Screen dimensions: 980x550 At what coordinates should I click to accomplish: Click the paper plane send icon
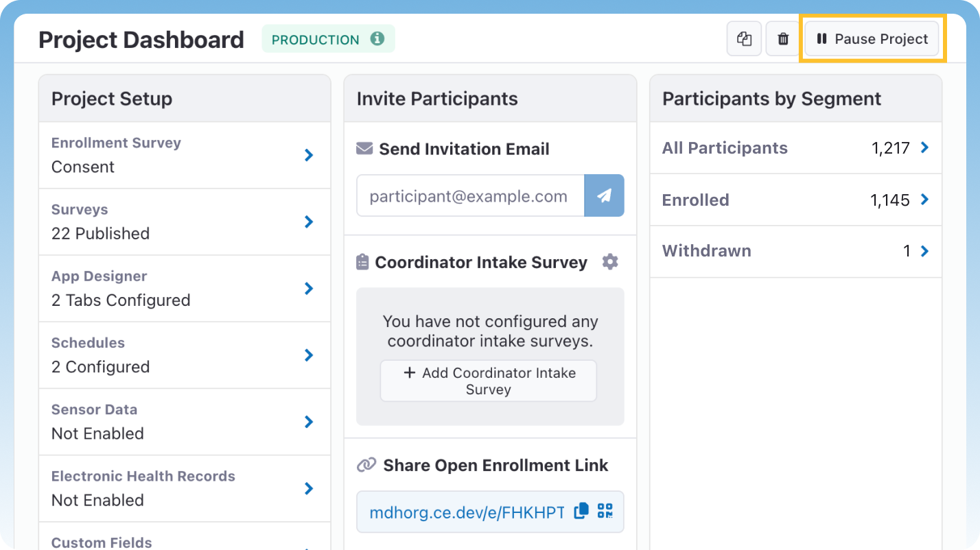604,195
